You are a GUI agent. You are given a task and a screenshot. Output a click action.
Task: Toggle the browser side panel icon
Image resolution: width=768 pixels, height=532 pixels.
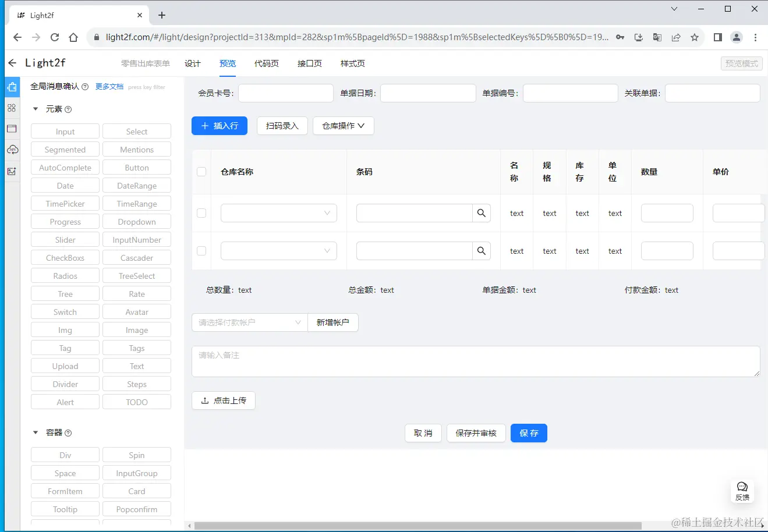click(x=718, y=37)
